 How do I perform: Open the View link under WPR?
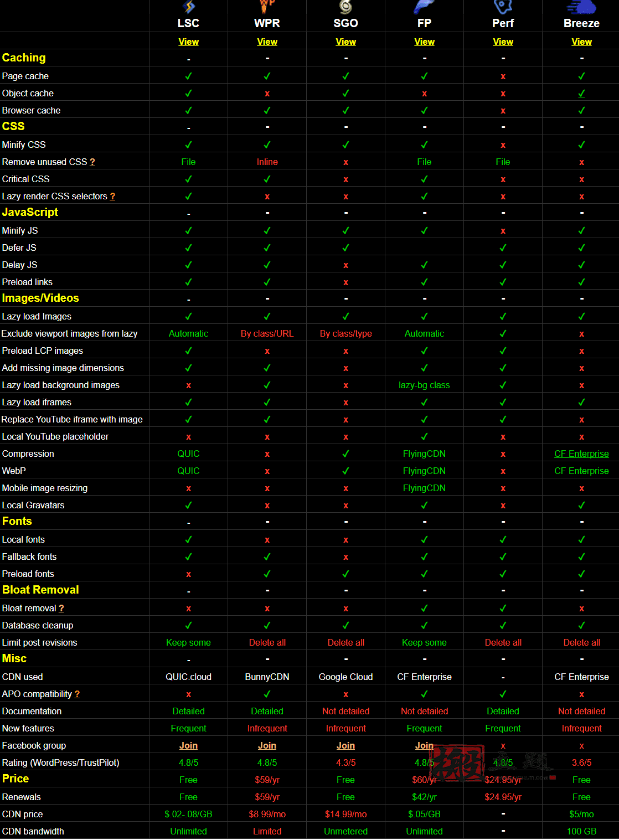point(267,42)
